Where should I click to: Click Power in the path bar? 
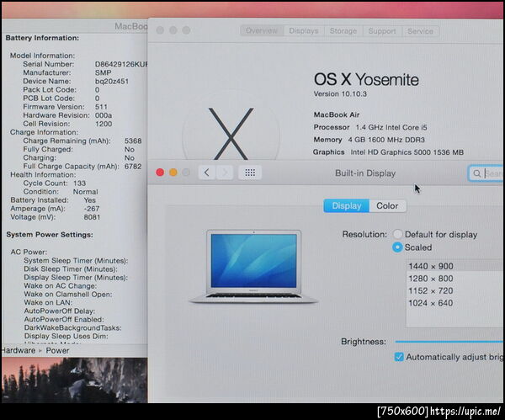(x=57, y=350)
